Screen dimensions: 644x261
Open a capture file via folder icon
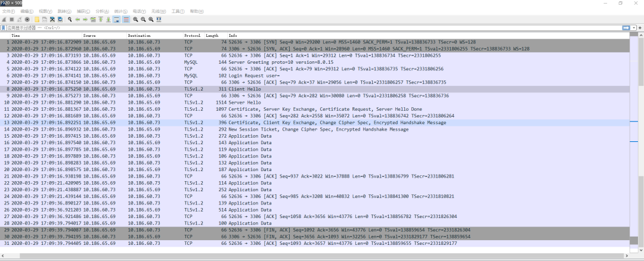click(37, 19)
